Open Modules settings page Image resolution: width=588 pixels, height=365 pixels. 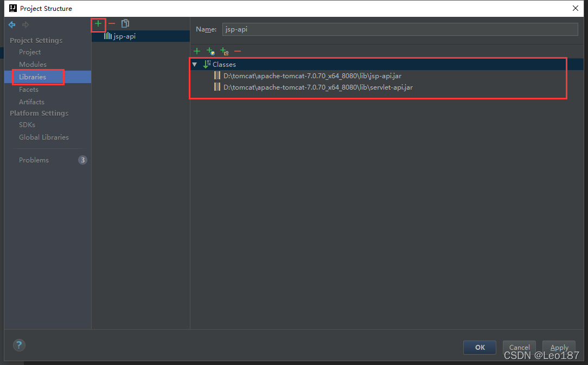click(33, 64)
